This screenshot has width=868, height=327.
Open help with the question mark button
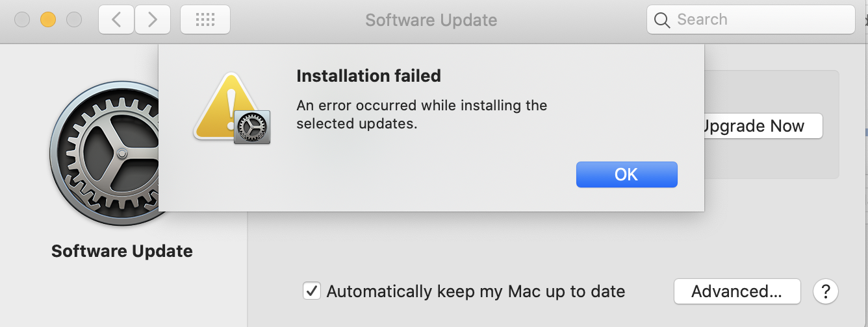point(825,291)
